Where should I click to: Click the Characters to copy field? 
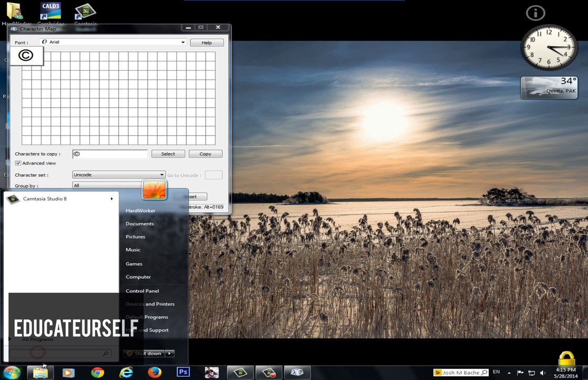(x=110, y=154)
